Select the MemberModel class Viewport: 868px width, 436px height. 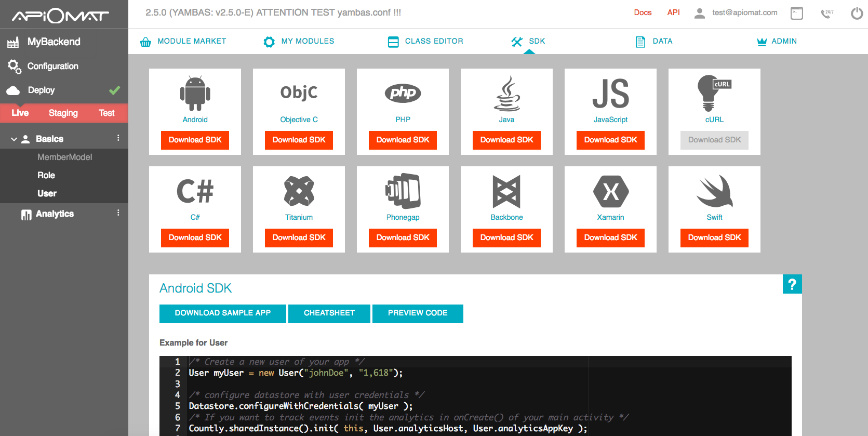(x=64, y=157)
